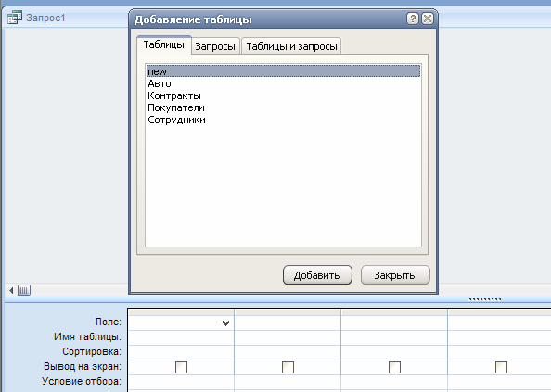This screenshot has height=392, width=551.
Task: Toggle Вывод на экран checkbox in third column
Action: (394, 367)
